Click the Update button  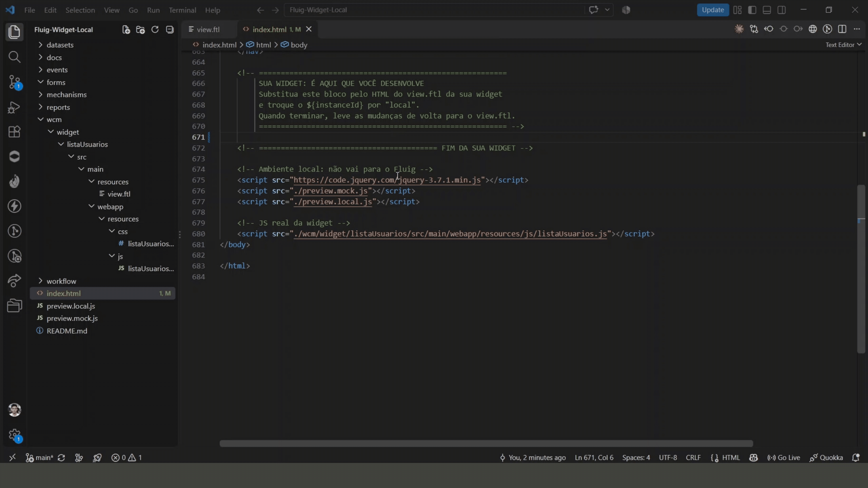tap(713, 10)
